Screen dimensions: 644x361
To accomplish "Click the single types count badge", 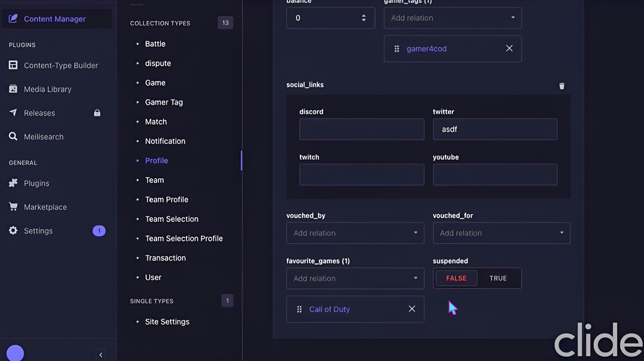I will point(227,301).
